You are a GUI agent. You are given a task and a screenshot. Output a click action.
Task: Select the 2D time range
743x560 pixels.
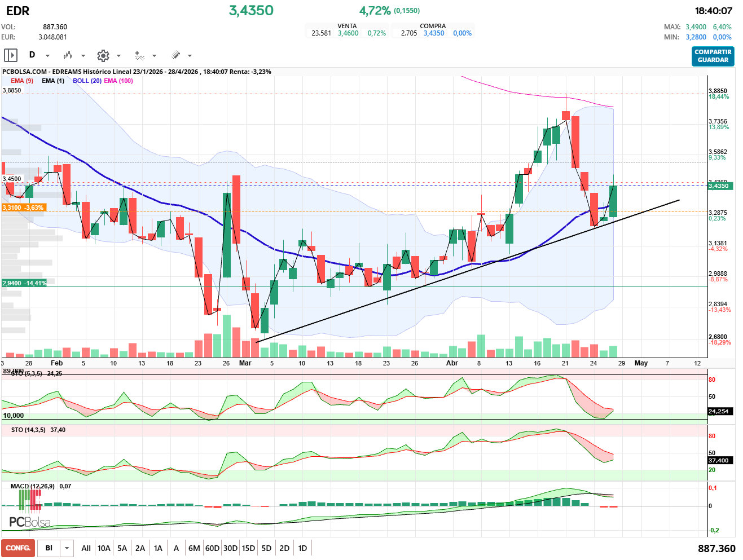[284, 548]
